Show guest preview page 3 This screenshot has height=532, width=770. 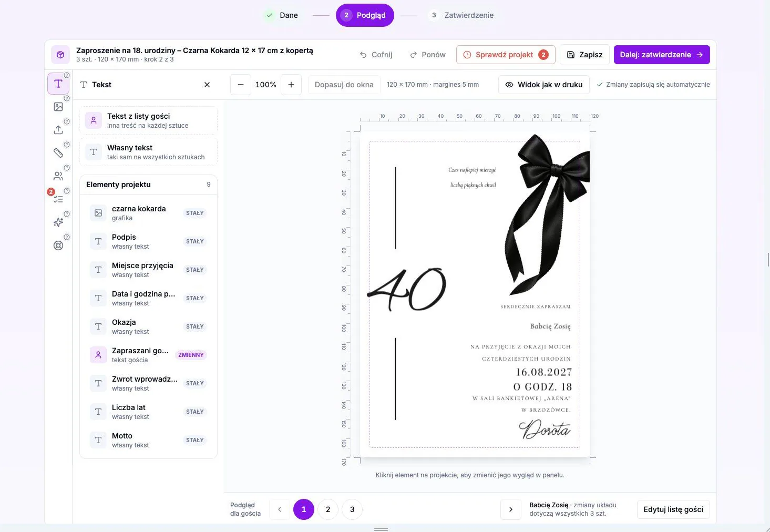coord(352,509)
